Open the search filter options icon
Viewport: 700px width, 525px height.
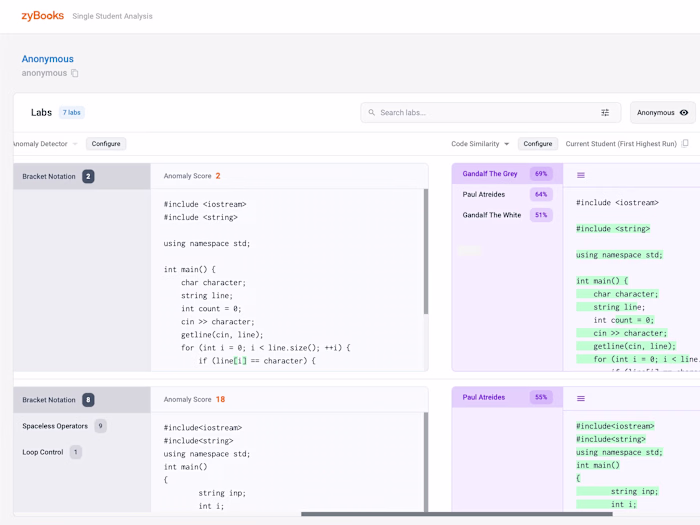[605, 112]
